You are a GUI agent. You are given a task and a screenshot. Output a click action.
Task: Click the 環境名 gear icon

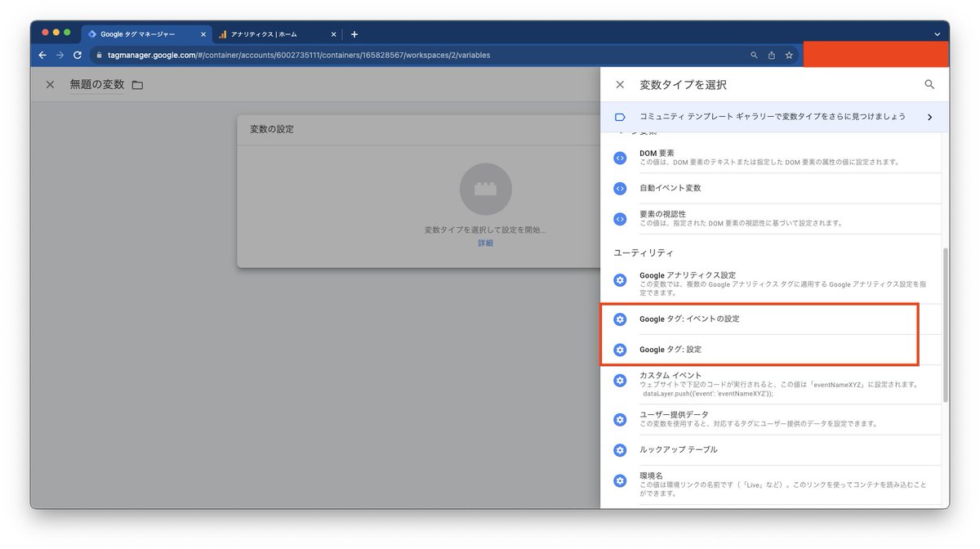(620, 480)
